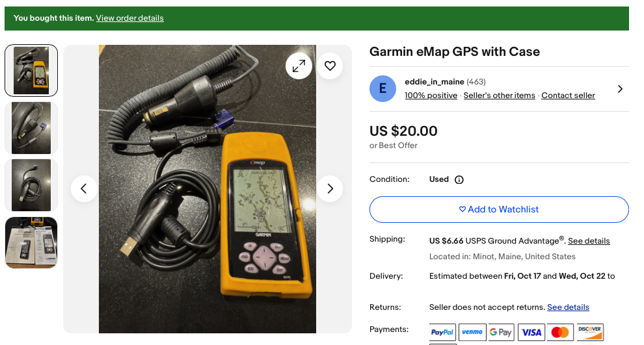This screenshot has height=345, width=644.
Task: Open returns See details link
Action: click(568, 307)
